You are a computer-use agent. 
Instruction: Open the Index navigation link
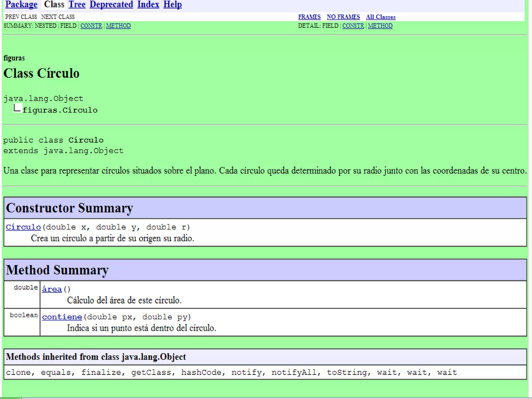pyautogui.click(x=148, y=4)
